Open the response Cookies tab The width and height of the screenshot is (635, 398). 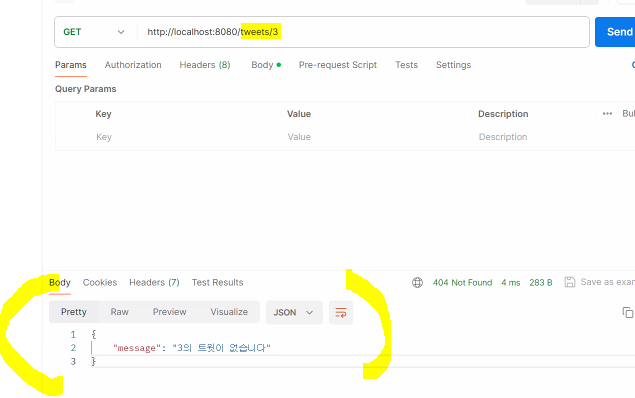click(x=100, y=282)
